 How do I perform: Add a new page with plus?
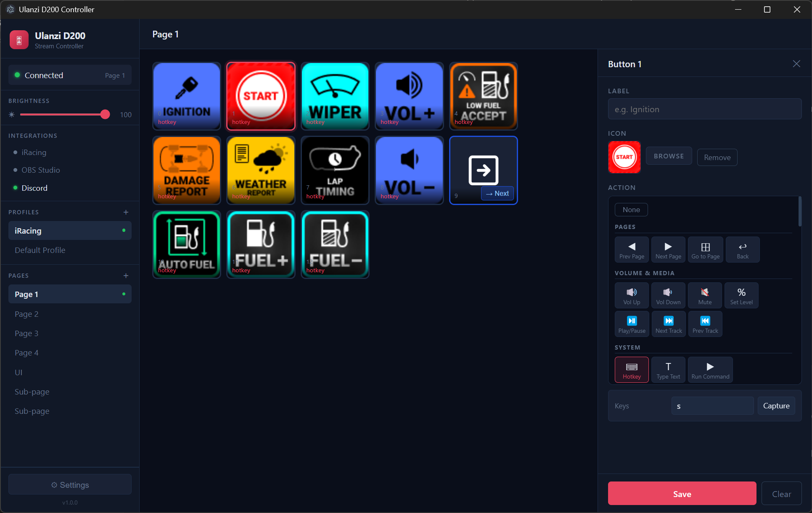126,276
